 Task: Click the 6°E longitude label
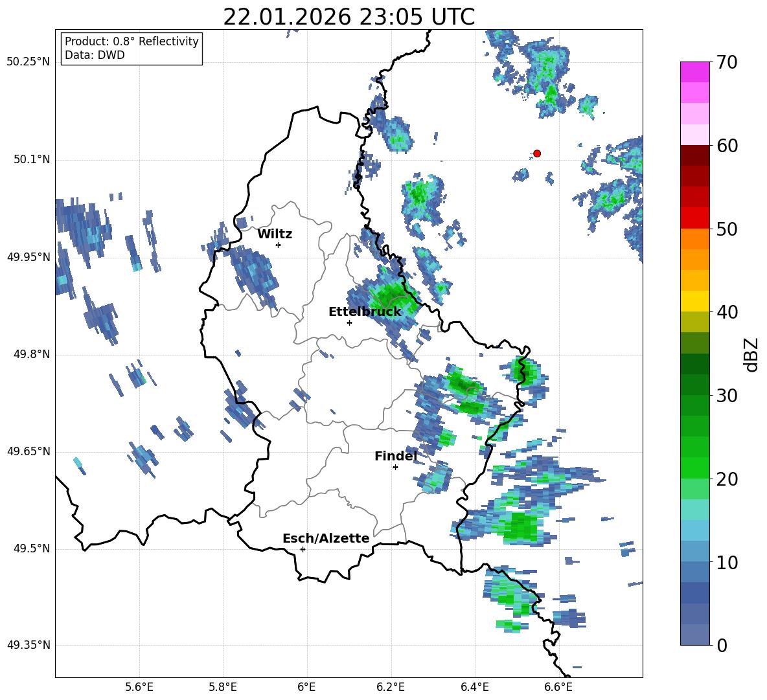(x=306, y=687)
